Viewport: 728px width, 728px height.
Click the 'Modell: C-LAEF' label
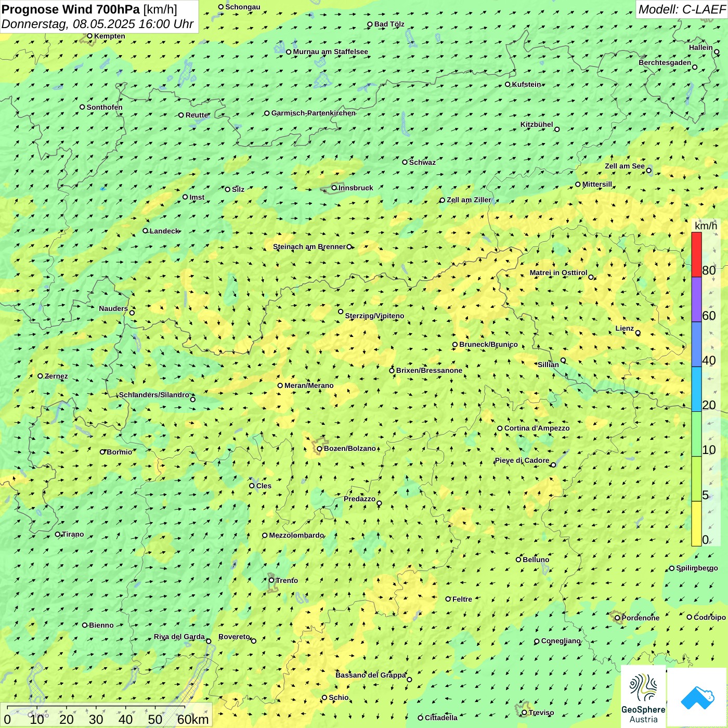[x=682, y=9]
